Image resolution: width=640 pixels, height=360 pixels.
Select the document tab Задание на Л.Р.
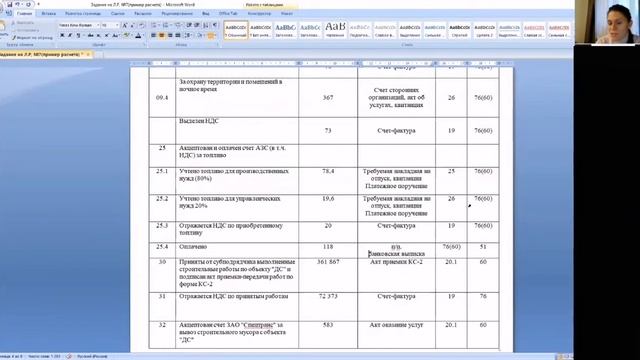click(x=42, y=54)
